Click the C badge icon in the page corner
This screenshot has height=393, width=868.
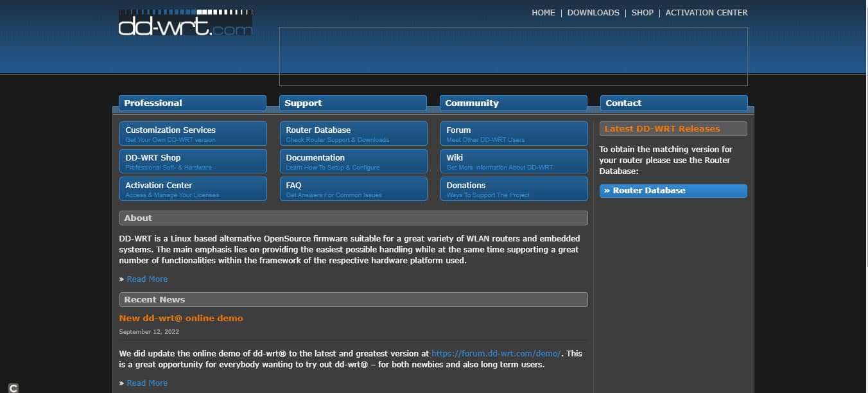(13, 388)
